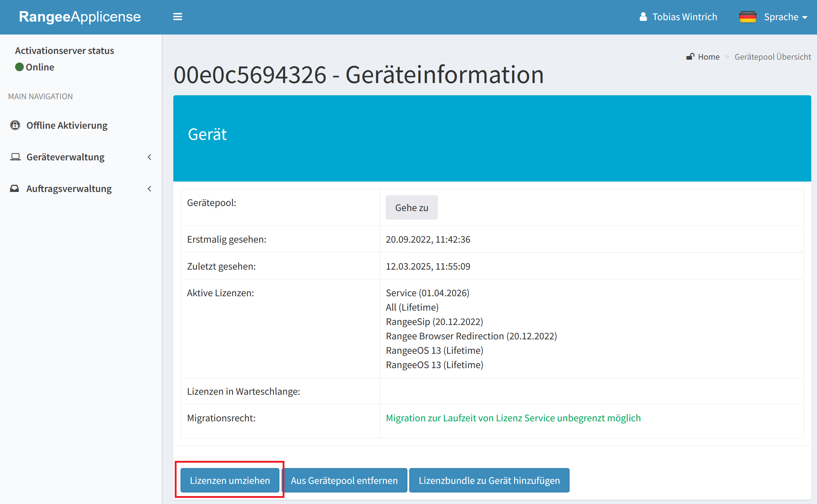Image resolution: width=817 pixels, height=504 pixels.
Task: Click the Geräteverwaltung laptop icon
Action: [x=15, y=157]
